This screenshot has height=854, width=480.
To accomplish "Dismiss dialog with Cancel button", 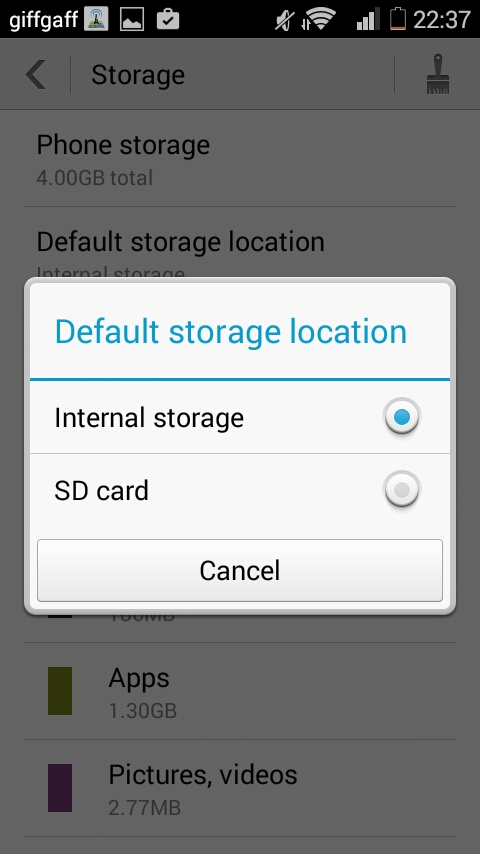I will (240, 570).
